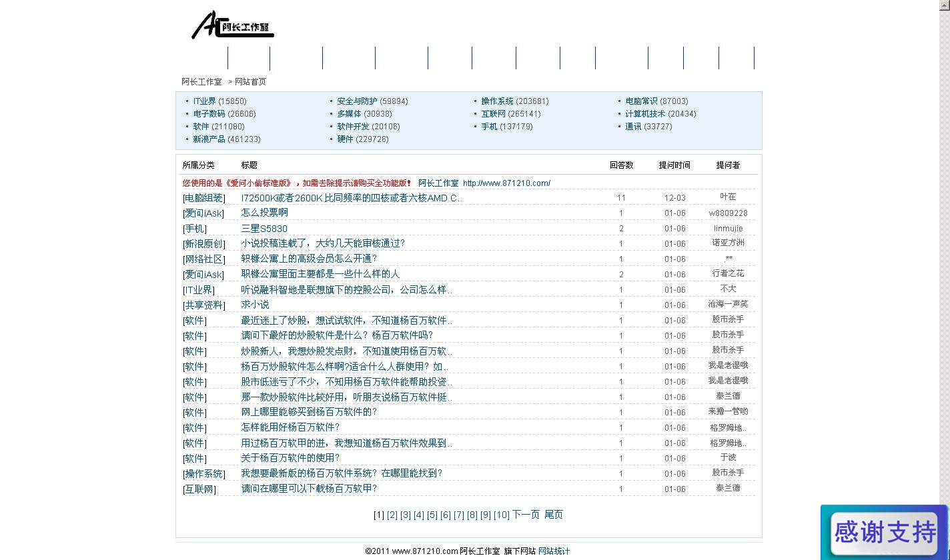This screenshot has height=560, width=950.
Task: Browse the 软件 category (211080)
Action: point(201,127)
